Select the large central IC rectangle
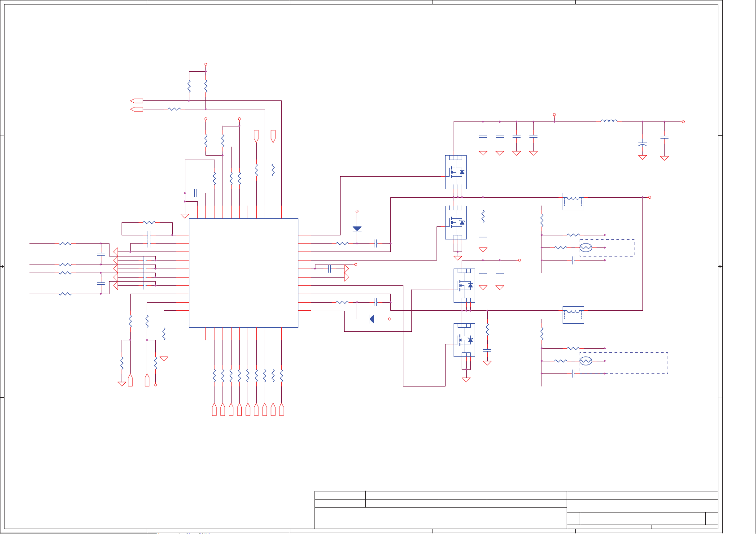756x534 pixels. coord(244,273)
